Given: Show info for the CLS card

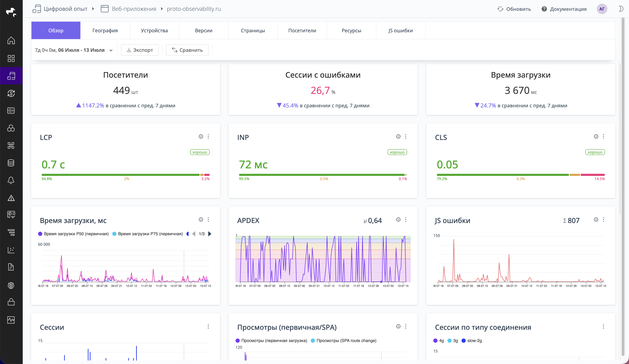Looking at the screenshot, I should point(596,136).
